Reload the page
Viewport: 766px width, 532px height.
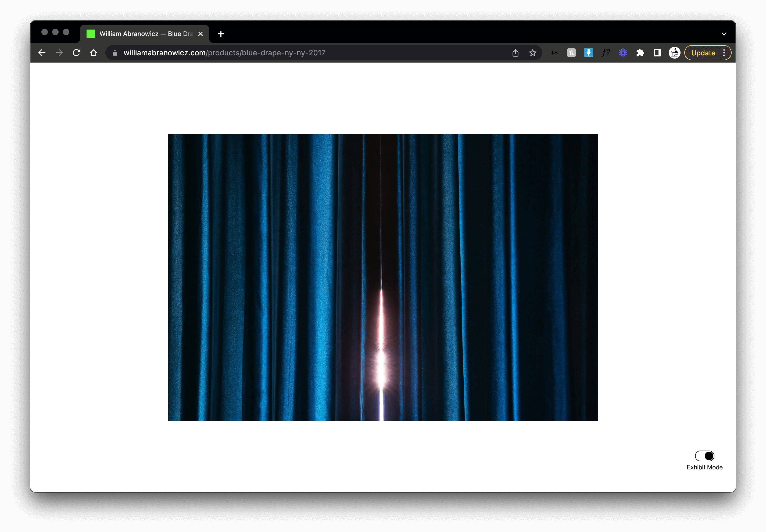(x=76, y=53)
